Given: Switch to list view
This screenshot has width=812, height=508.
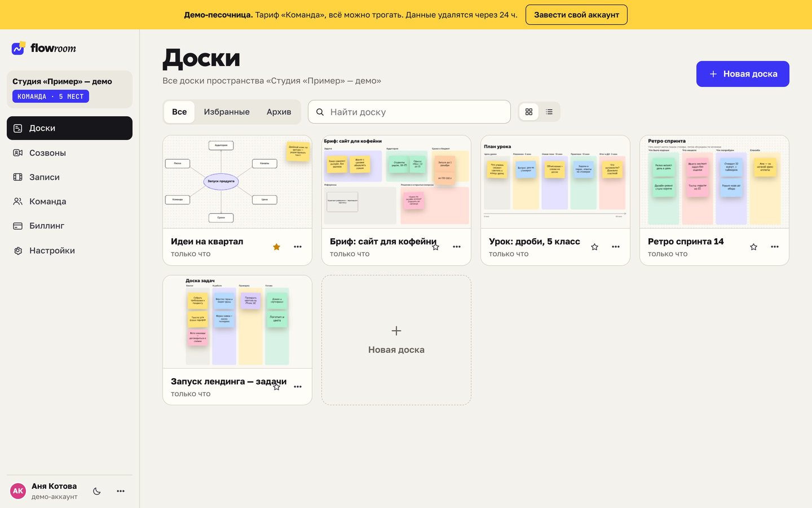Looking at the screenshot, I should coord(549,112).
